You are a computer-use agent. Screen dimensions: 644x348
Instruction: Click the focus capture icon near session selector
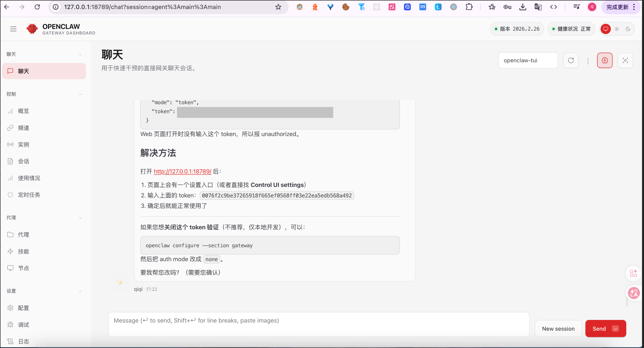click(x=625, y=60)
